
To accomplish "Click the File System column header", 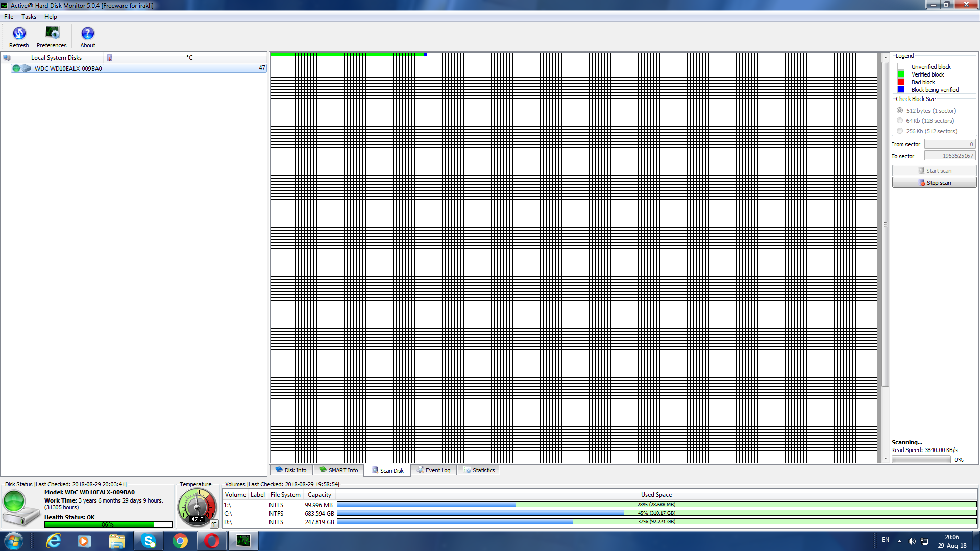I will (285, 495).
